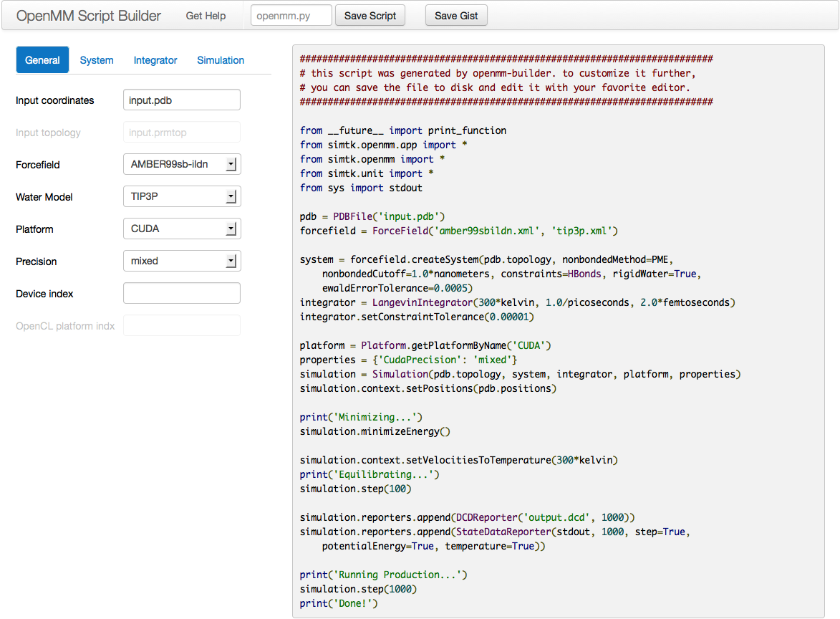Click the 'from sys import stdout' line
This screenshot has height=619, width=840.
pos(361,188)
